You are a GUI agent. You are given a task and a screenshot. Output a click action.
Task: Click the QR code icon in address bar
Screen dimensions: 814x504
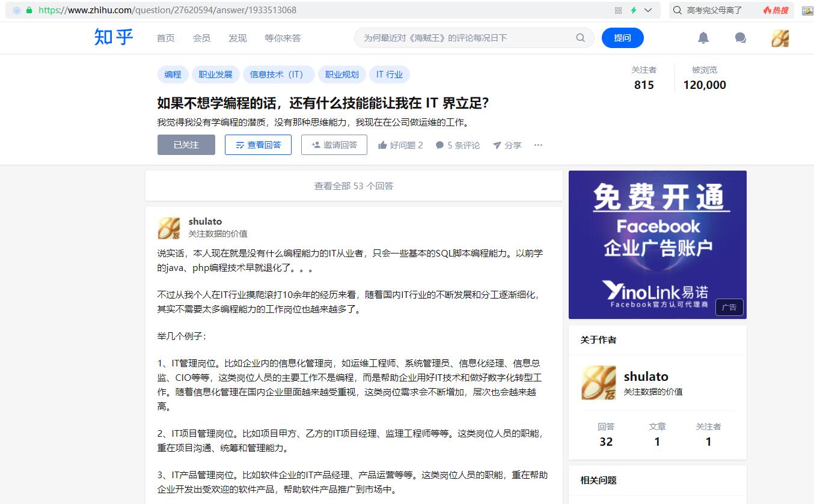[x=619, y=10]
